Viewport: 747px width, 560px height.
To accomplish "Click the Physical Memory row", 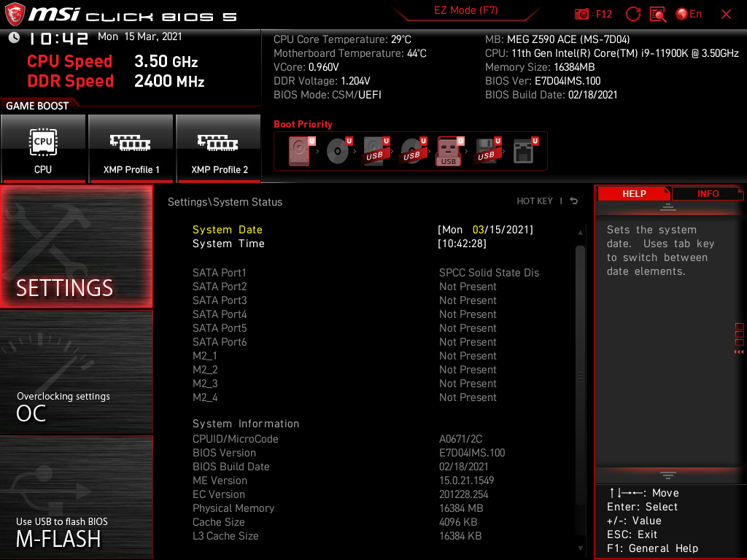I will [x=338, y=508].
